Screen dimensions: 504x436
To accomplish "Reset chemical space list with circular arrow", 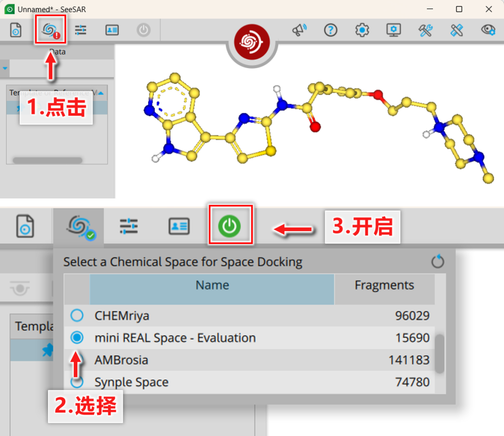I will point(437,261).
